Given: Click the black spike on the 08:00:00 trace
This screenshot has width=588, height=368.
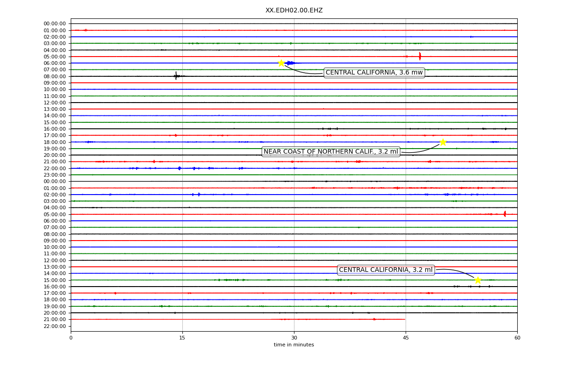Looking at the screenshot, I should [x=176, y=76].
